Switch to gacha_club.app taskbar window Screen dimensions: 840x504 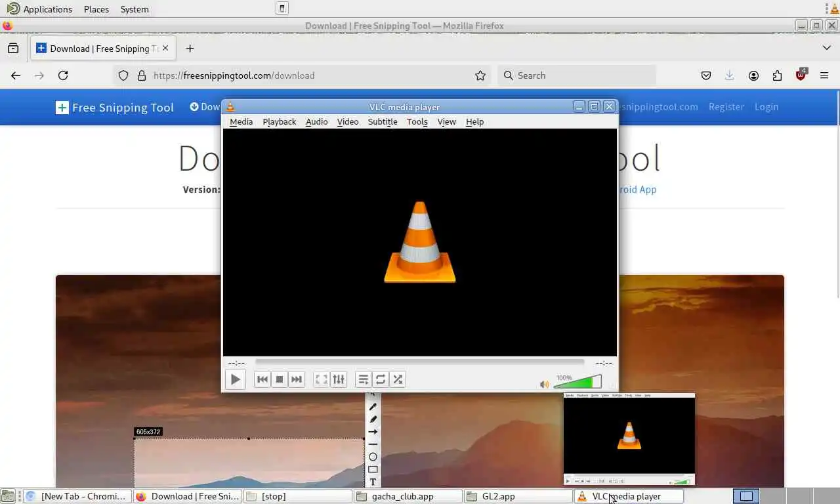coord(408,496)
